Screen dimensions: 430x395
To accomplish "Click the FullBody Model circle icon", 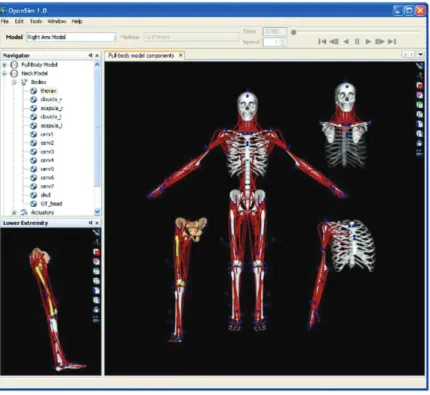I will pyautogui.click(x=14, y=65).
